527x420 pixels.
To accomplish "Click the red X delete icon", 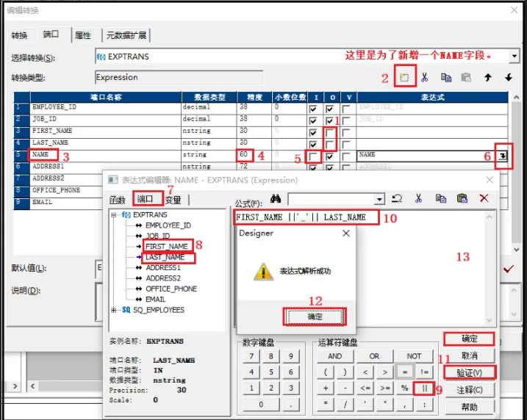I will (484, 198).
